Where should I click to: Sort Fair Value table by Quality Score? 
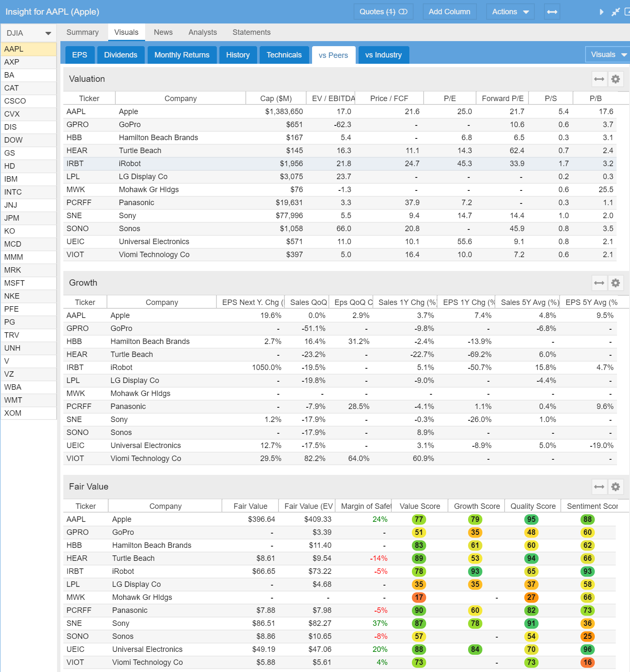coord(533,506)
